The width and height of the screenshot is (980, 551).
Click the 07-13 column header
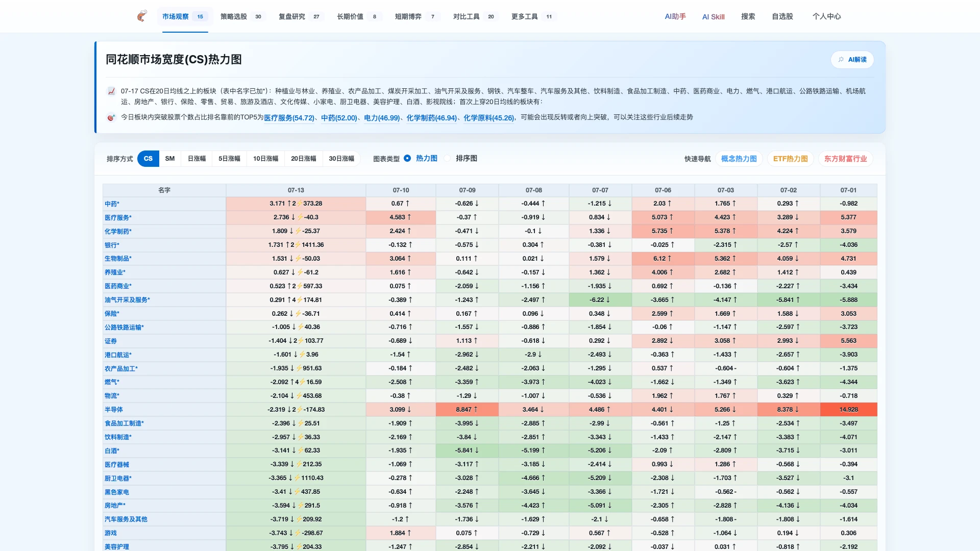(x=296, y=190)
